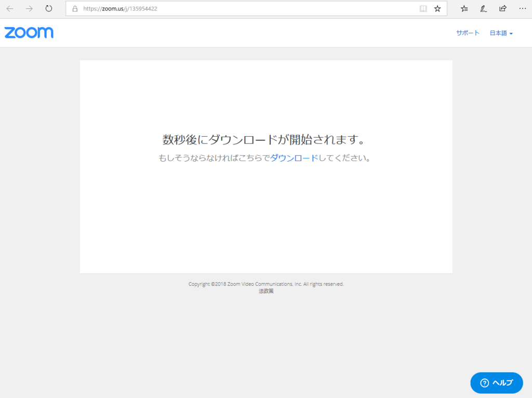Open the 日本語 language dropdown
532x398 pixels.
tap(497, 32)
